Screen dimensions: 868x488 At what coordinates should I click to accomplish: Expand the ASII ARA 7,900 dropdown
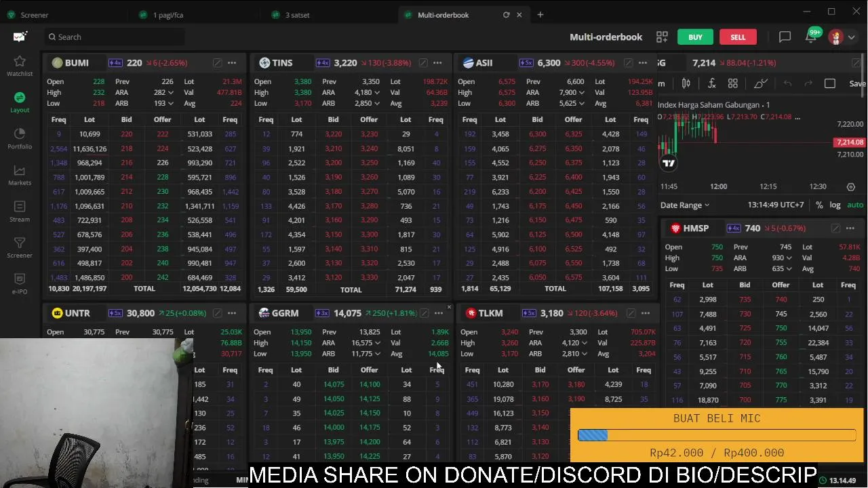582,93
